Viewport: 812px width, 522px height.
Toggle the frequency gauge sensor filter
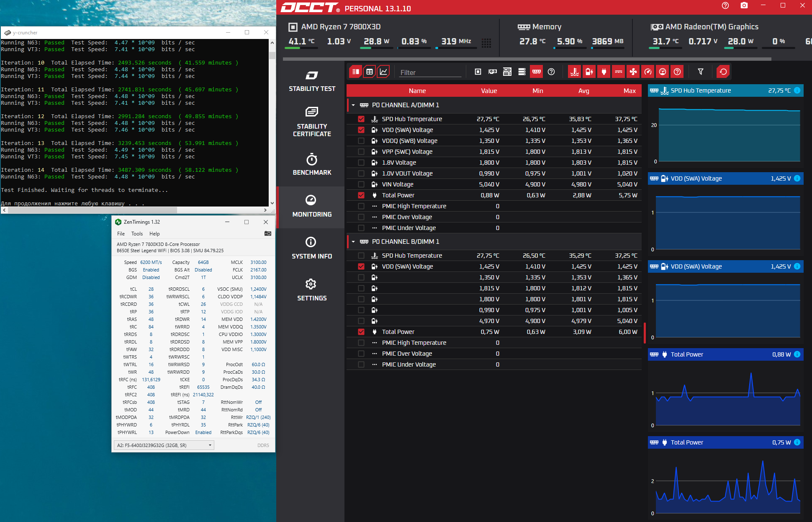click(x=648, y=72)
